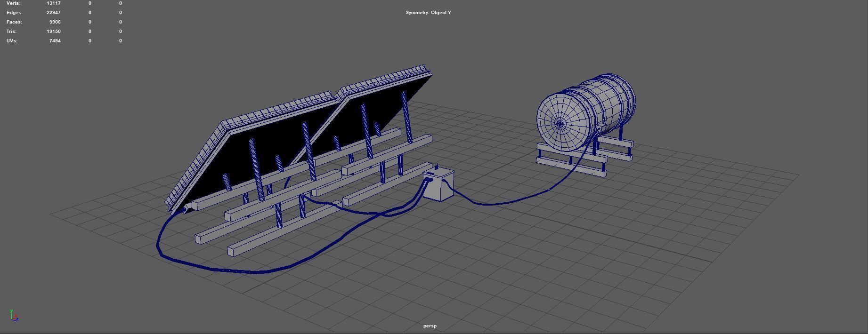The image size is (868, 334).
Task: Click the 'Verts:' label in the HUD
Action: 13,3
